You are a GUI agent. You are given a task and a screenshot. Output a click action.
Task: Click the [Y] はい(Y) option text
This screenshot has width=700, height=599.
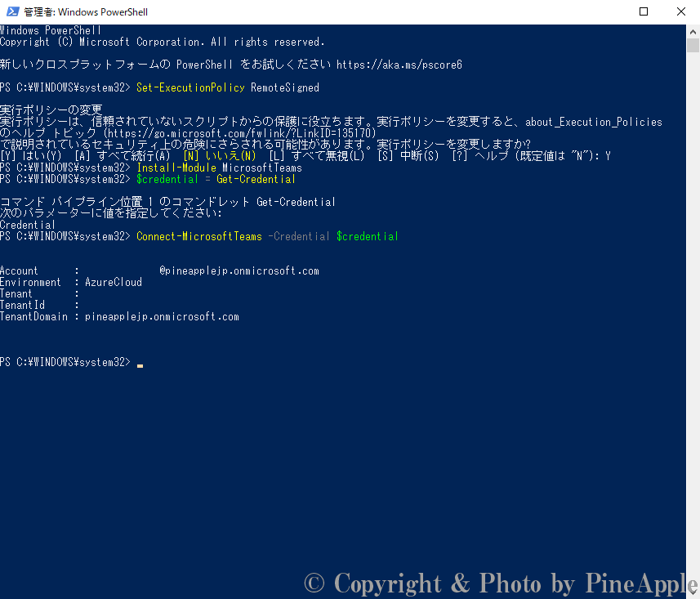(31, 156)
